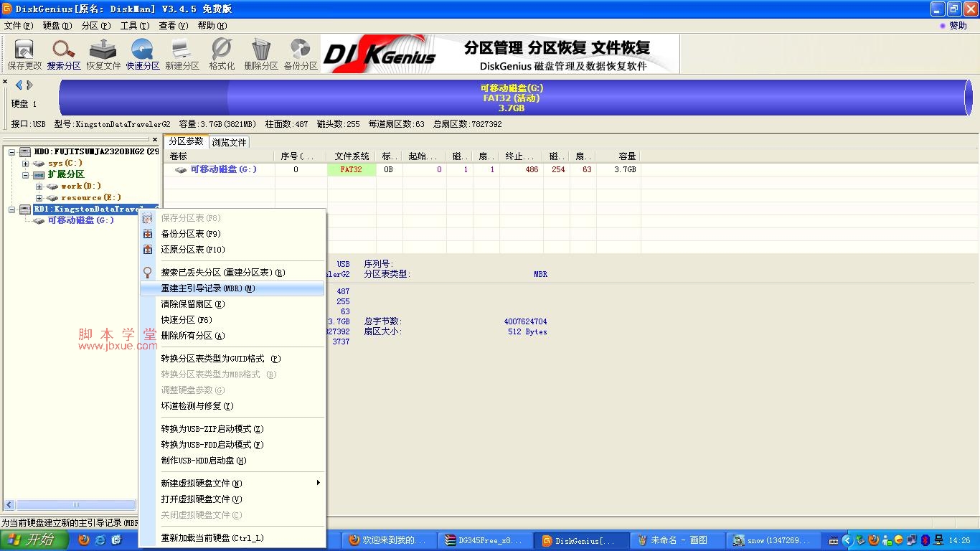Select 转换分区表类型为GUID格式 menu entry
This screenshot has height=551, width=980.
[232, 359]
